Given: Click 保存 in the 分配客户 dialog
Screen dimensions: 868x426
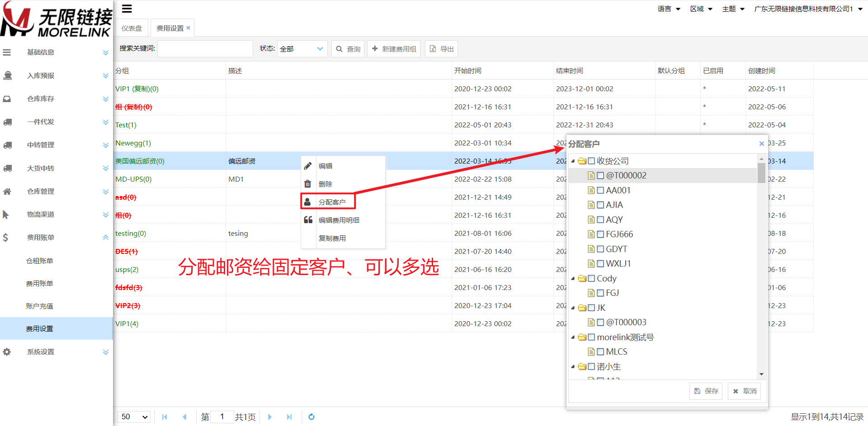Looking at the screenshot, I should pos(706,391).
